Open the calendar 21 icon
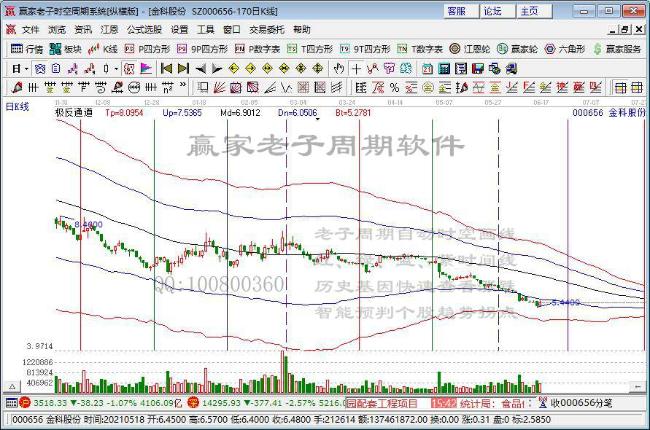Screen dimensions: 650x430 427,68
